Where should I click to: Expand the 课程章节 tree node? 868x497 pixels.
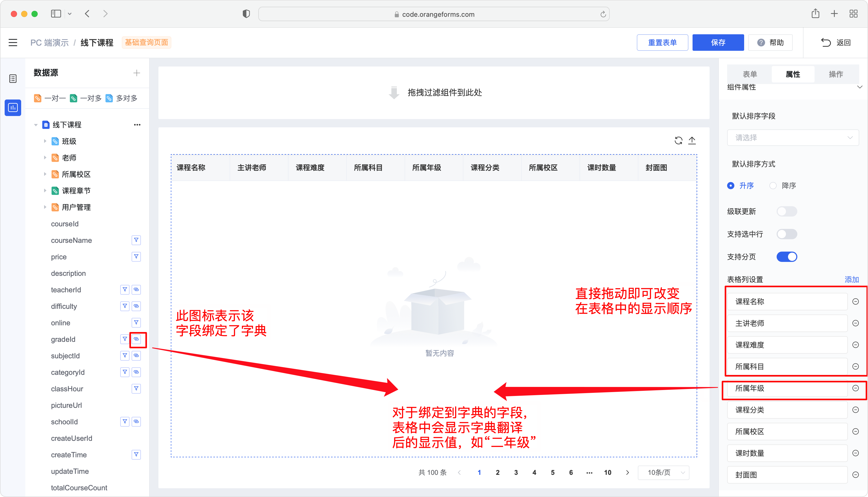(45, 191)
